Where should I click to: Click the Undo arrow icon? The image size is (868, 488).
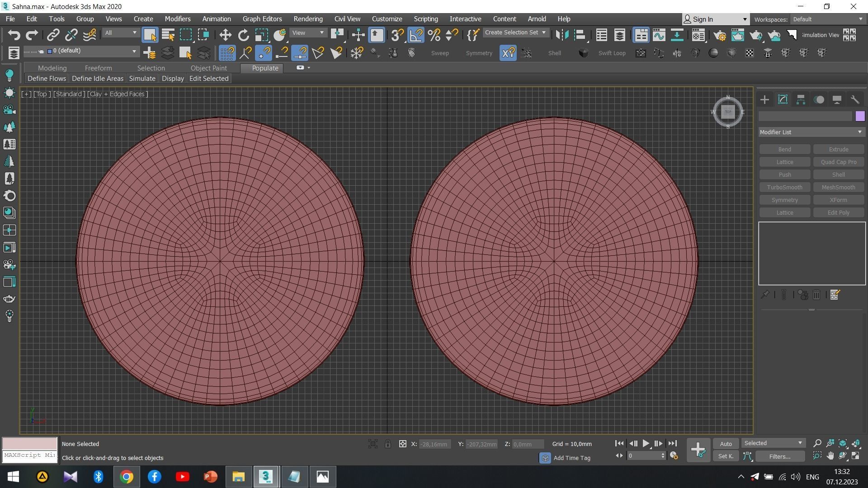click(14, 35)
